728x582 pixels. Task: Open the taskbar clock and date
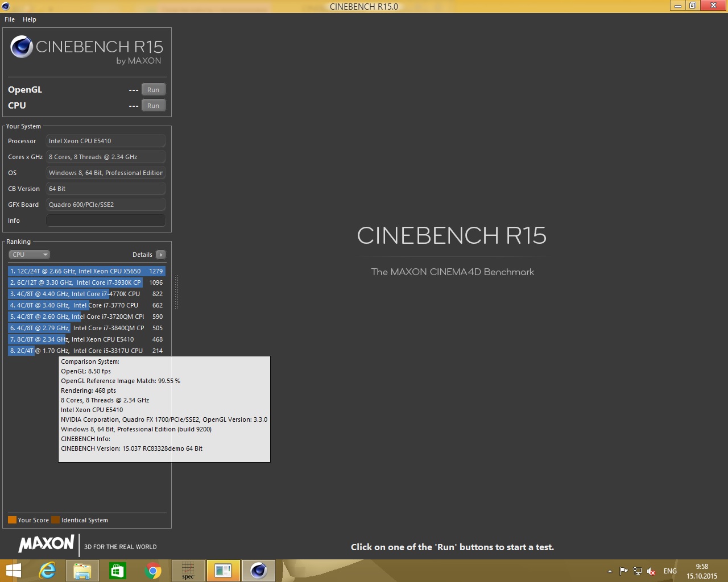click(x=702, y=571)
